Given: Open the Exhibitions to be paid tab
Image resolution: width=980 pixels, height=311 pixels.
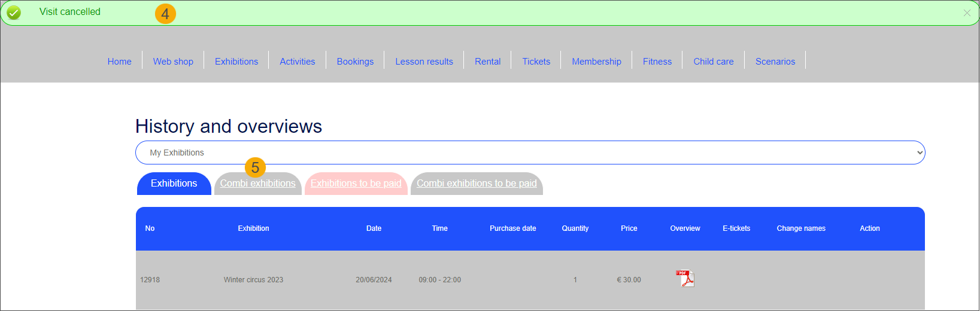Looking at the screenshot, I should pos(356,184).
